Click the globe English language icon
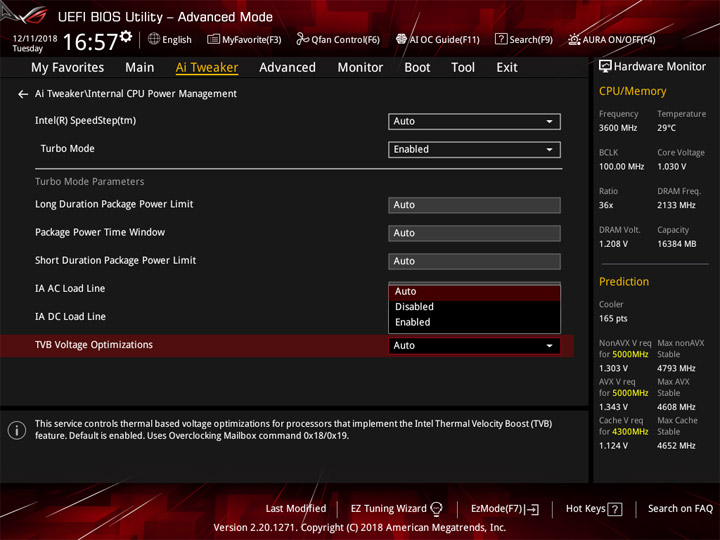The width and height of the screenshot is (720, 540). point(154,39)
